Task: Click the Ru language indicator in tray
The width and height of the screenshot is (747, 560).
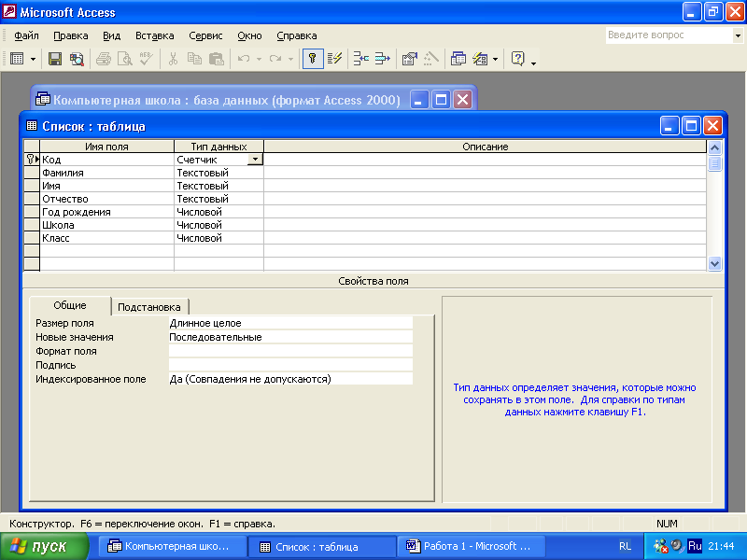Action: [x=695, y=546]
